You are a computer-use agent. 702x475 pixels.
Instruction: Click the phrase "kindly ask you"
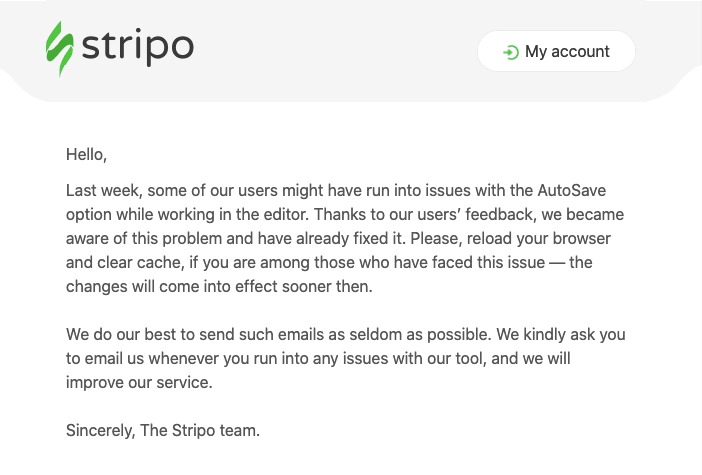pyautogui.click(x=574, y=334)
